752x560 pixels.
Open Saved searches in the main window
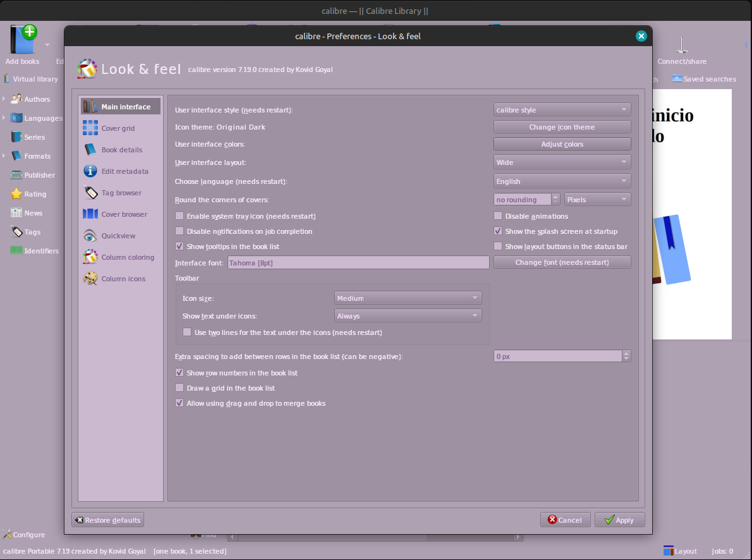(x=704, y=79)
